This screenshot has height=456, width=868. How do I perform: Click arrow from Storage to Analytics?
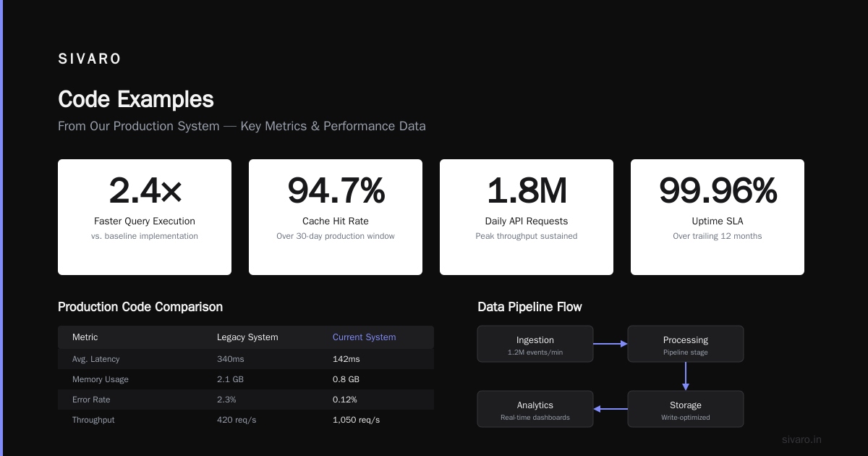click(x=610, y=409)
